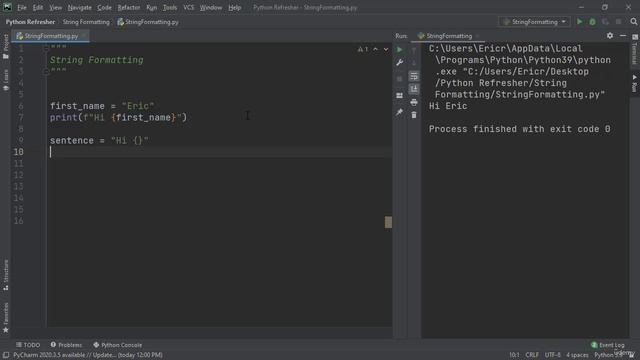Close the StringFormatting Run tab
Image resolution: width=640 pixels, height=360 pixels.
pos(478,36)
